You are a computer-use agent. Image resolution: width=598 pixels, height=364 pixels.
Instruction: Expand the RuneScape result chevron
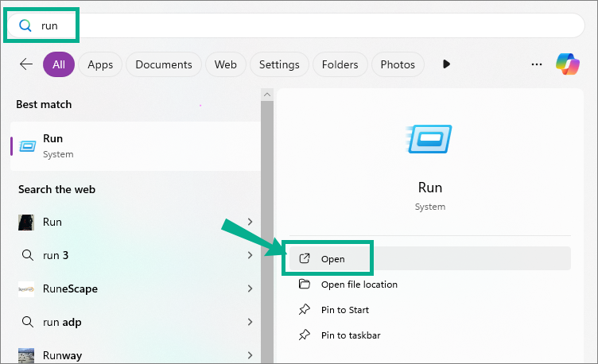tap(250, 288)
